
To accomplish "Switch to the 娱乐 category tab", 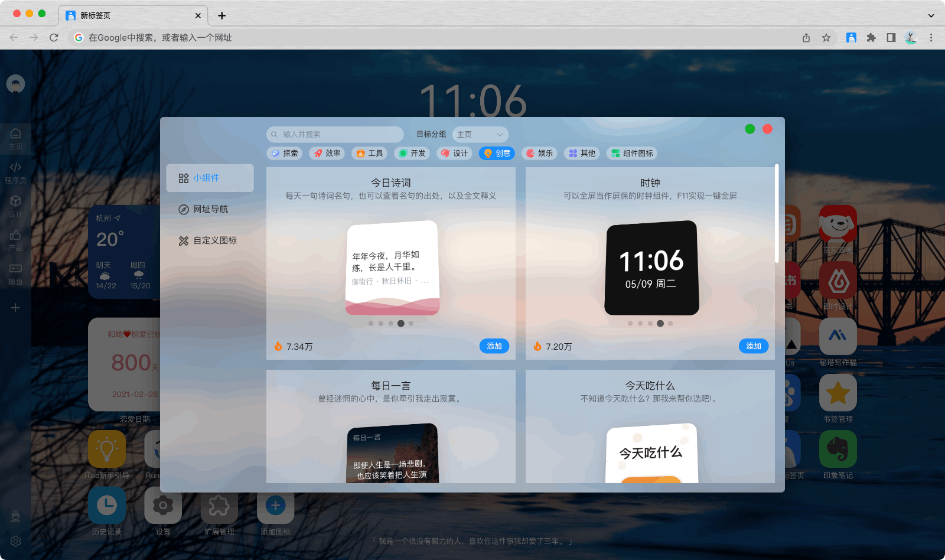I will tap(539, 153).
